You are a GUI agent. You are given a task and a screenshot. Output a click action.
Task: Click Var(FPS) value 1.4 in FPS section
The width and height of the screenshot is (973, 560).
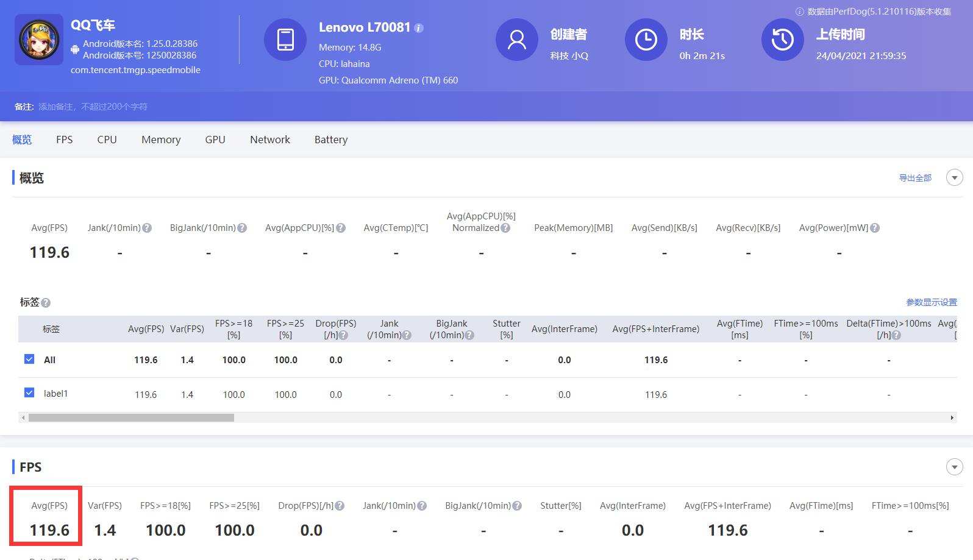tap(105, 530)
